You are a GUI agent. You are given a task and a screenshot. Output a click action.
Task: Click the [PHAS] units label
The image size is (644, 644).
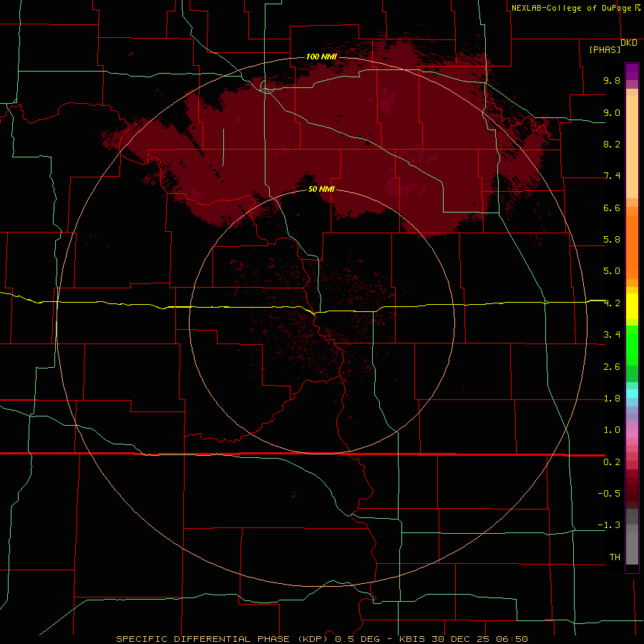click(605, 50)
